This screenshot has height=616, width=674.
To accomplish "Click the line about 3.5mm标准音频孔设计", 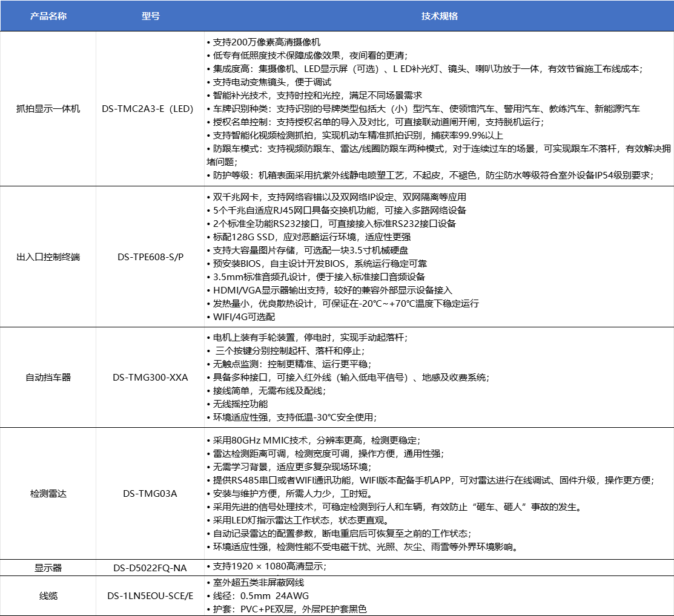I will tap(316, 277).
